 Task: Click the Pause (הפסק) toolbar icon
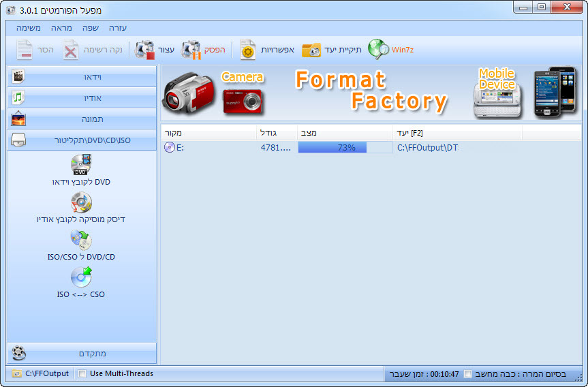[191, 50]
